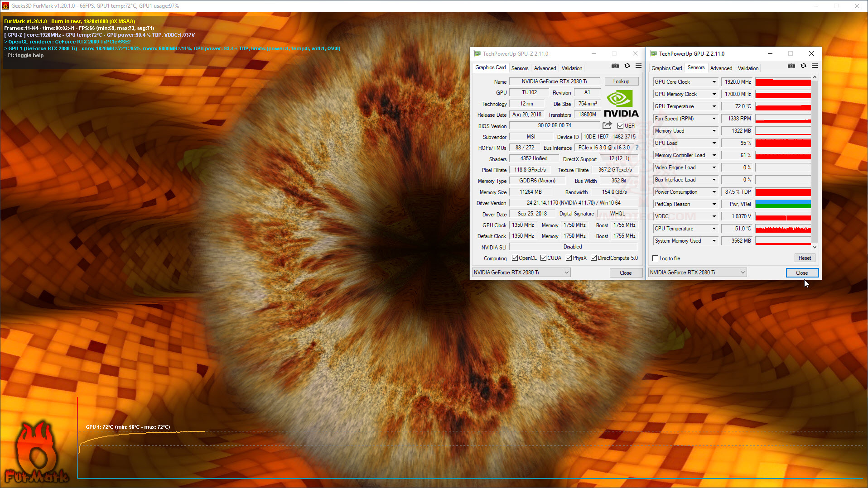Click the sensor list scroll-up arrow
Image resolution: width=868 pixels, height=488 pixels.
coord(815,77)
